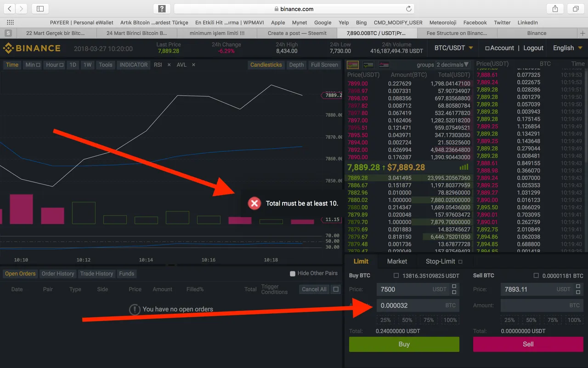Viewport: 588px width, 368px height.
Task: Switch to Create a post — Steemit tab
Action: click(297, 33)
